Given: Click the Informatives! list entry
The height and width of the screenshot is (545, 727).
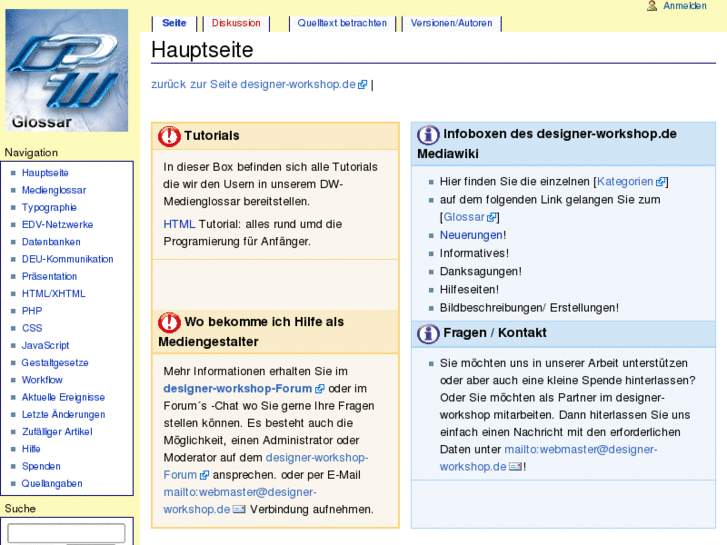Looking at the screenshot, I should click(x=474, y=253).
